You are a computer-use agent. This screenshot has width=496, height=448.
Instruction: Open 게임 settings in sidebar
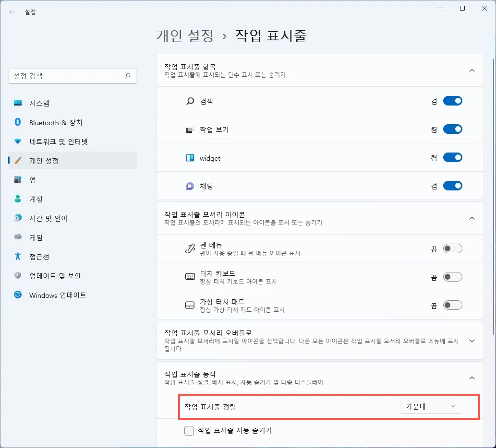[x=73, y=237]
